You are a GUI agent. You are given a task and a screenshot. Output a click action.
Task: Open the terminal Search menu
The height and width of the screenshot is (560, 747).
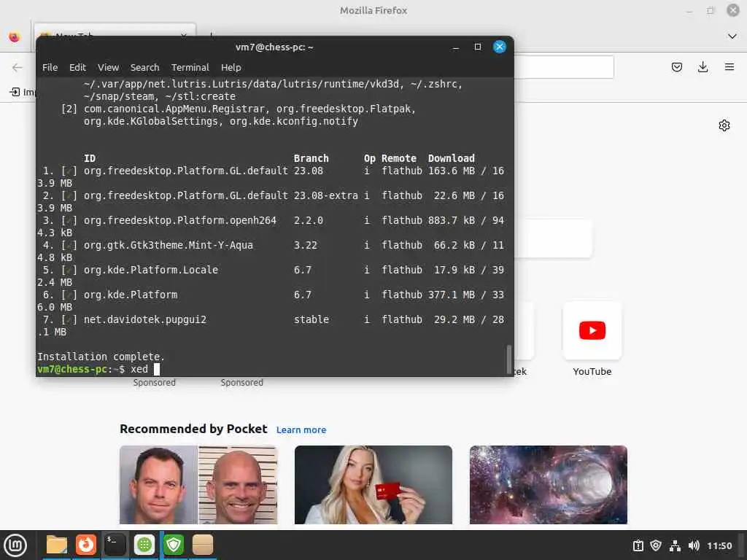(x=145, y=68)
